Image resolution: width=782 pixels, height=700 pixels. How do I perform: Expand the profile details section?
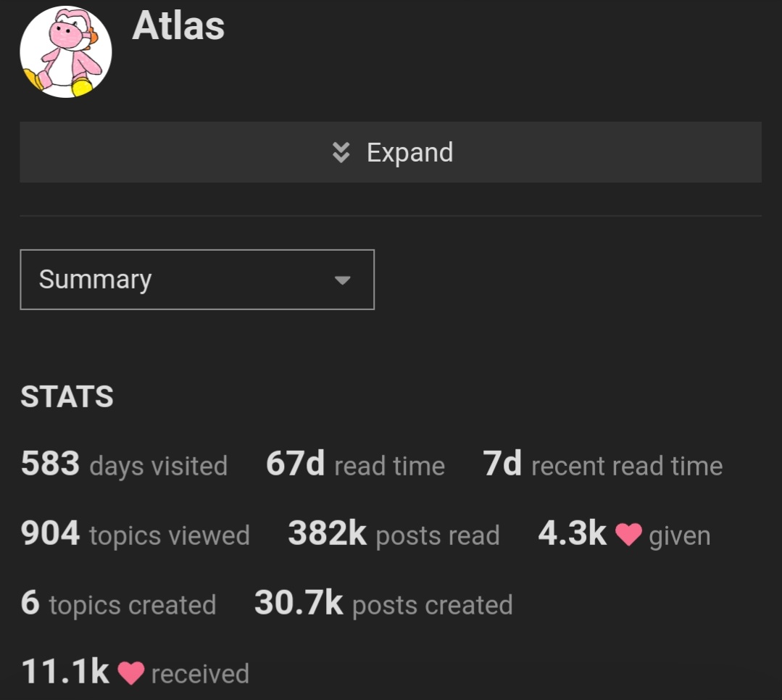coord(391,152)
